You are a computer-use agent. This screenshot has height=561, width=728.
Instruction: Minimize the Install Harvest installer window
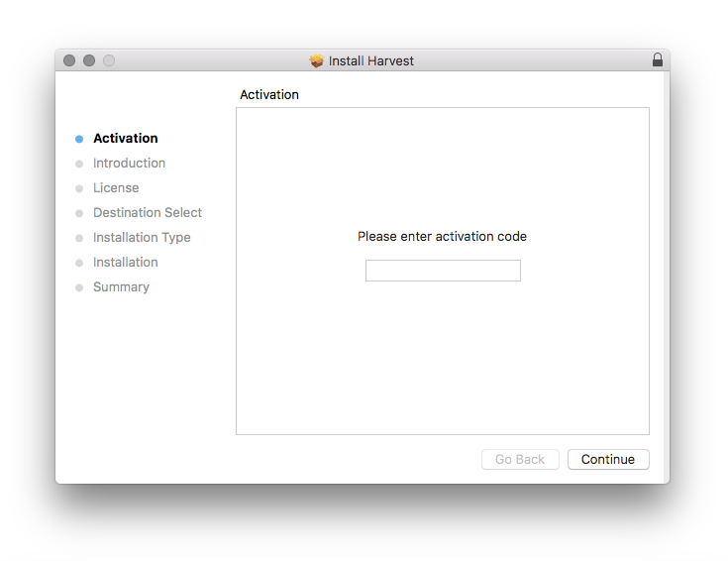pos(89,60)
